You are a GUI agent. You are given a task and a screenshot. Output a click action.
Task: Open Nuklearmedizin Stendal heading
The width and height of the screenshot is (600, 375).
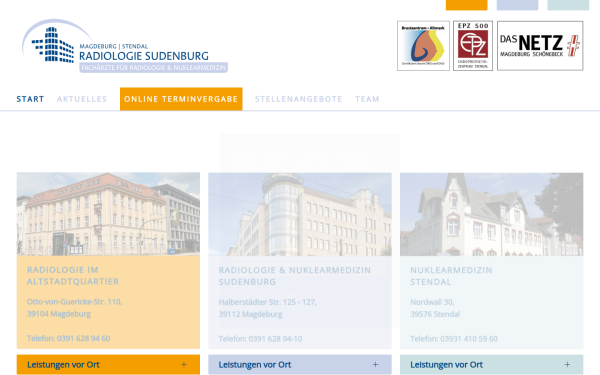(x=451, y=276)
